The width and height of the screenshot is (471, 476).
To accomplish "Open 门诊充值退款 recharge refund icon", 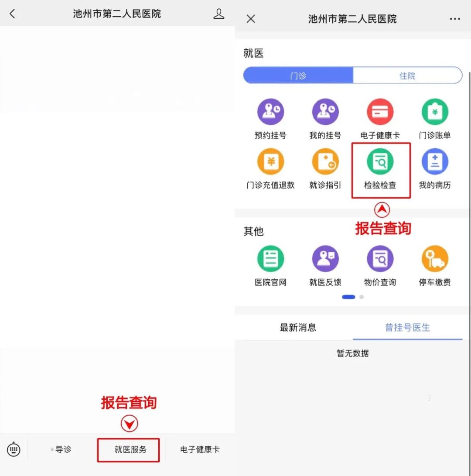I will click(x=270, y=162).
